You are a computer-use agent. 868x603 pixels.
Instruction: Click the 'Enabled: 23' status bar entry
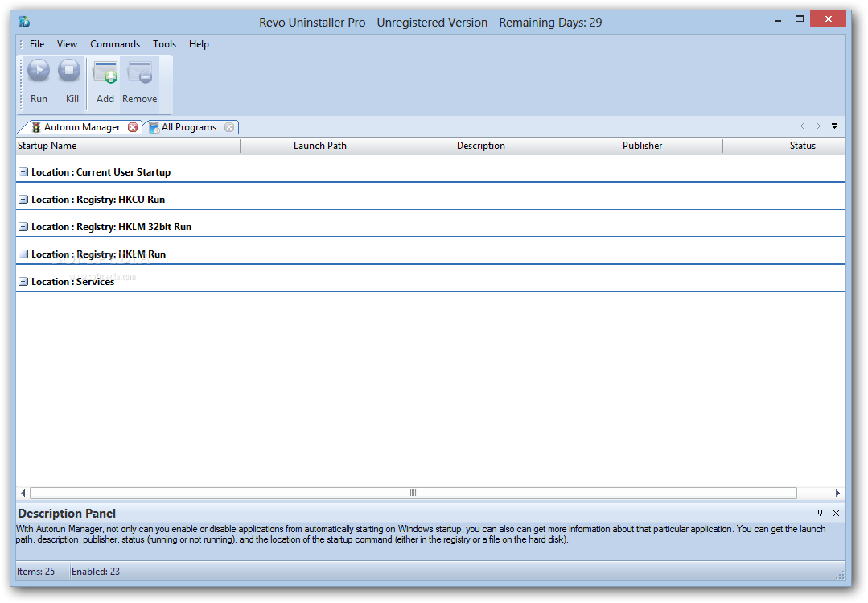[95, 572]
